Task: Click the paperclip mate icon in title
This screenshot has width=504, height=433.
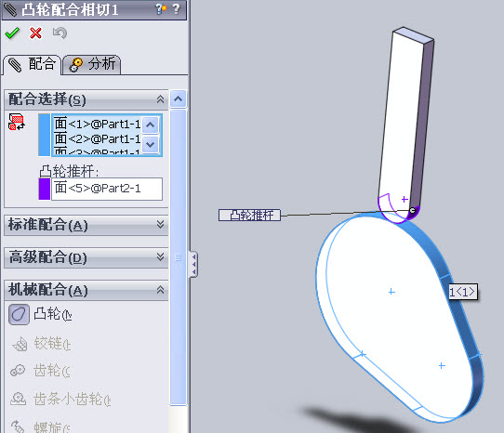Action: (x=10, y=9)
